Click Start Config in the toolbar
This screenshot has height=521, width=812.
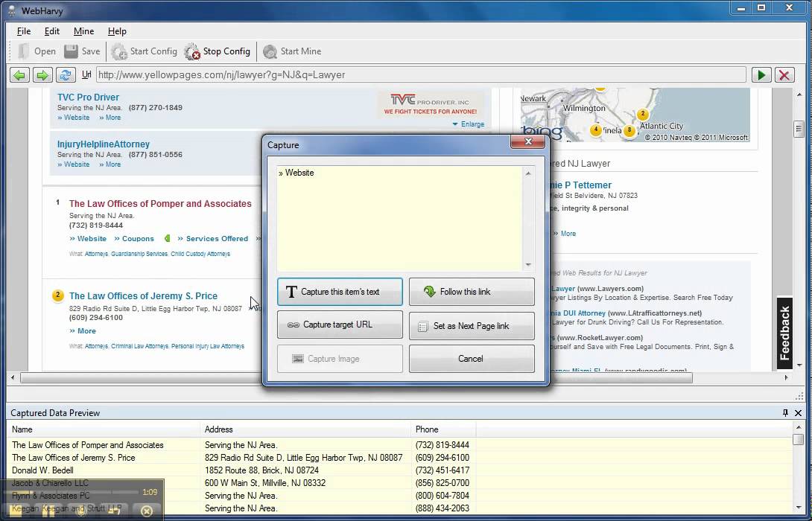pos(144,51)
